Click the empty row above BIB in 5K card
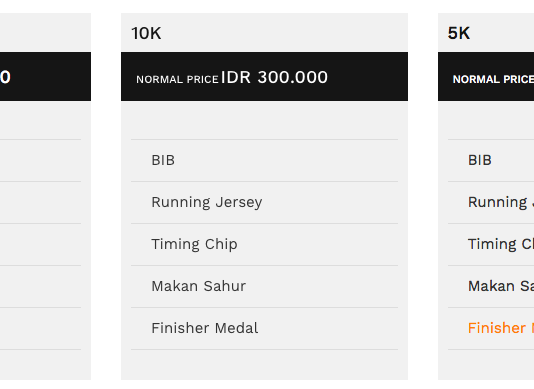The height and width of the screenshot is (389, 534). coord(491,120)
